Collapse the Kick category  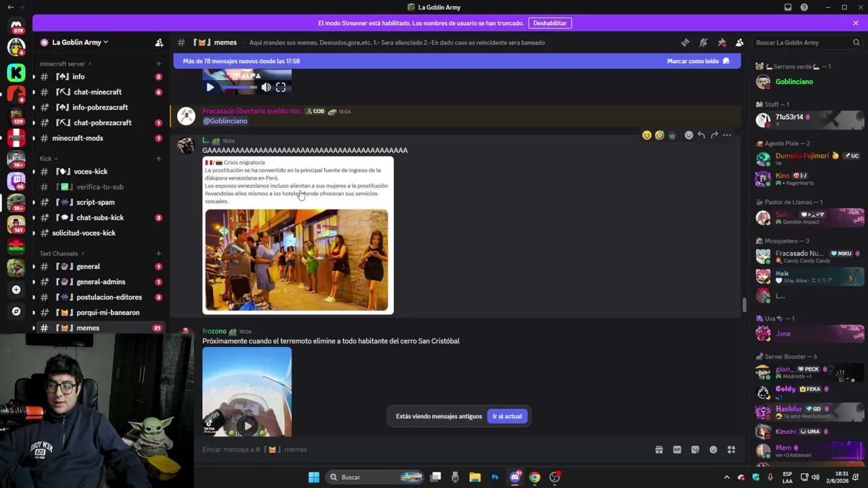(x=48, y=159)
